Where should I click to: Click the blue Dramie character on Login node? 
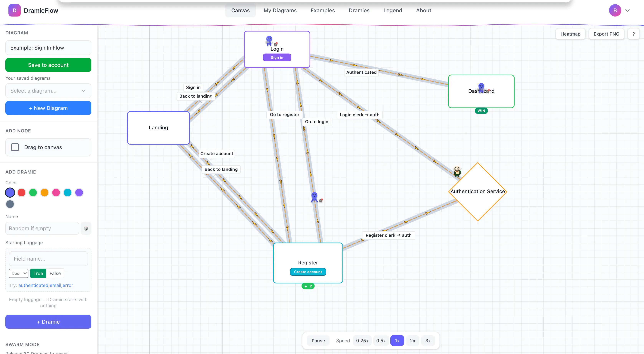tap(269, 41)
